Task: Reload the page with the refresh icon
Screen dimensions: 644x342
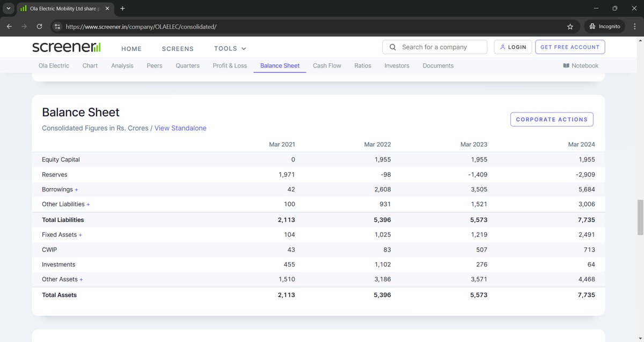Action: point(39,26)
